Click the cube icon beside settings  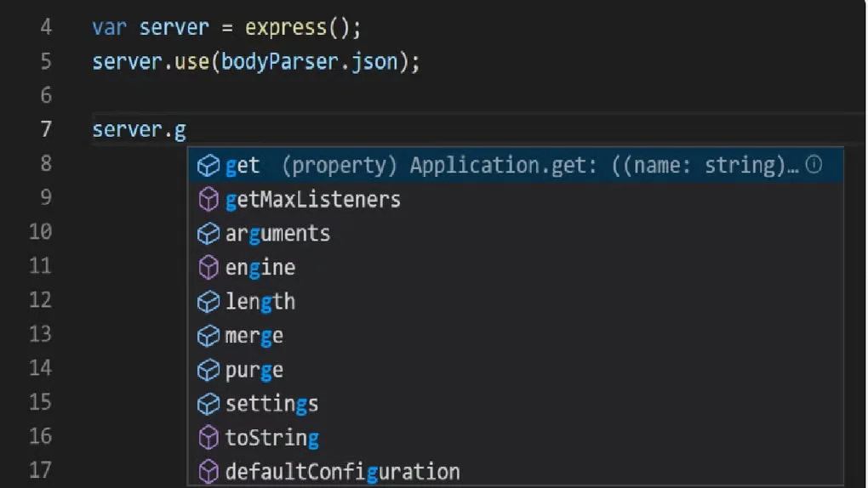click(x=208, y=404)
